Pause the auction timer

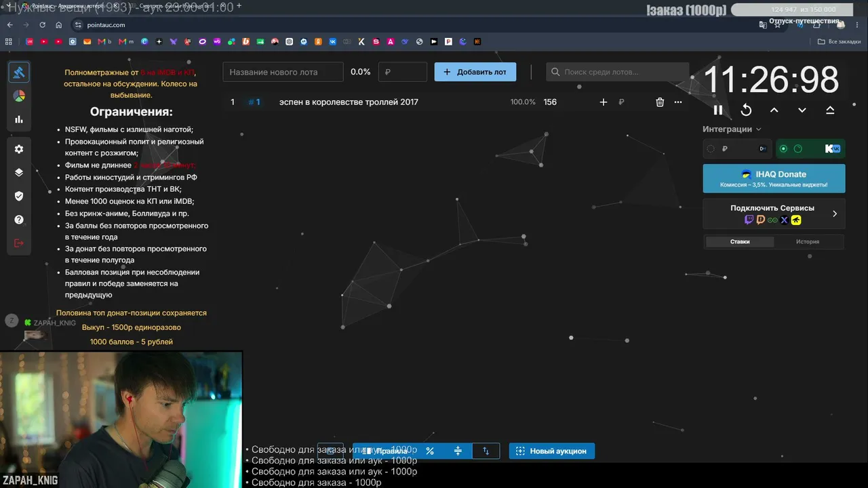(718, 110)
